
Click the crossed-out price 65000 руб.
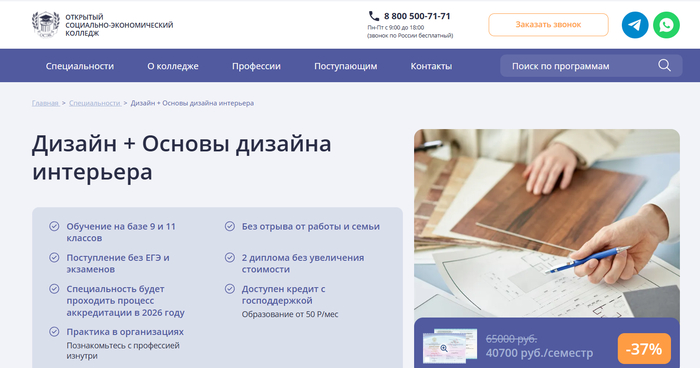click(511, 339)
